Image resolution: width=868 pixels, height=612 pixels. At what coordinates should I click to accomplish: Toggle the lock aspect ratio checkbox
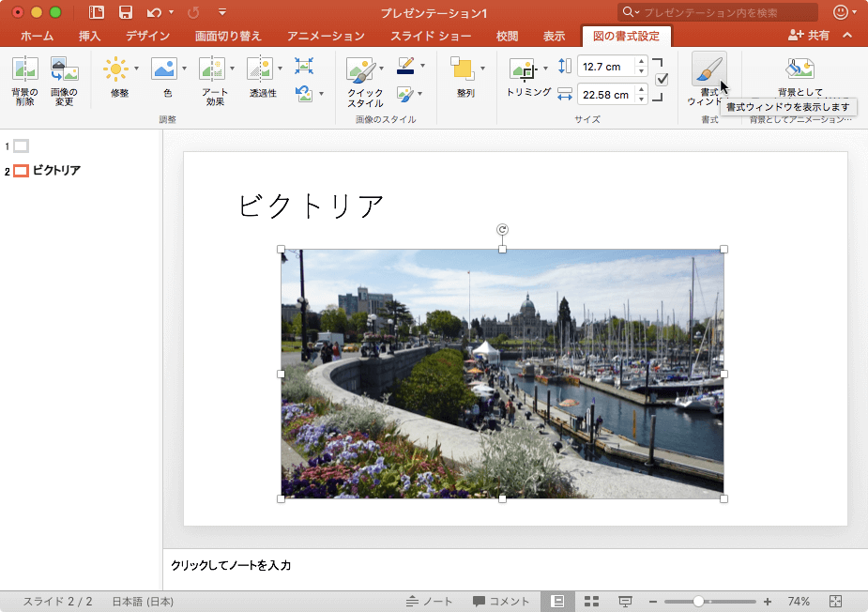pyautogui.click(x=662, y=79)
